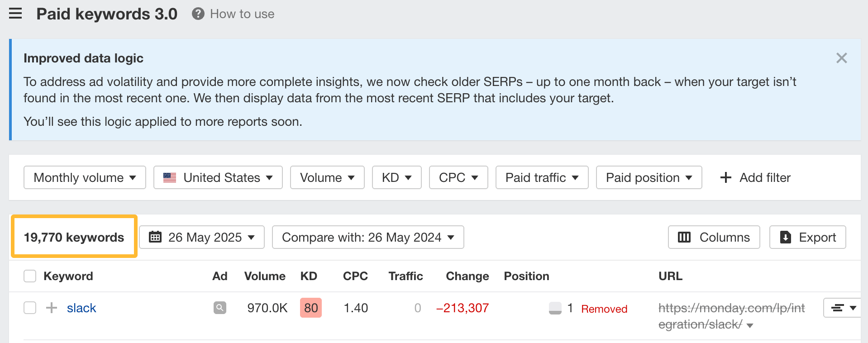
Task: Toggle the select-all keywords checkbox
Action: pos(30,276)
